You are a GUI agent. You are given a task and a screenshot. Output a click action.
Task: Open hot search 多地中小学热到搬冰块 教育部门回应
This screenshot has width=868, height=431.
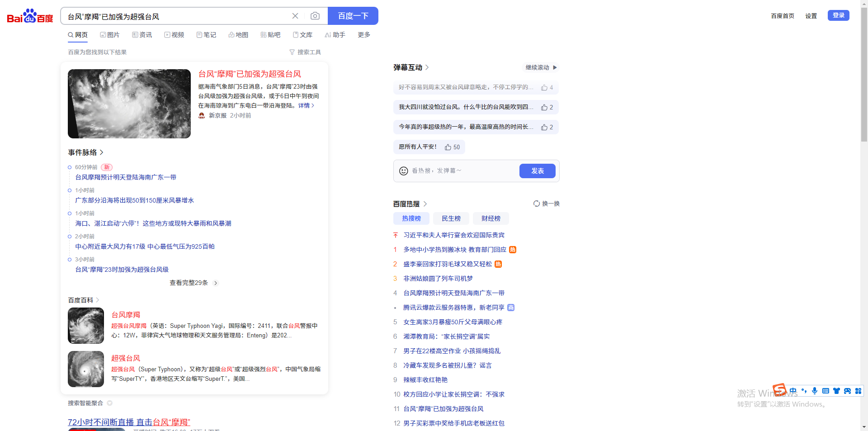455,250
